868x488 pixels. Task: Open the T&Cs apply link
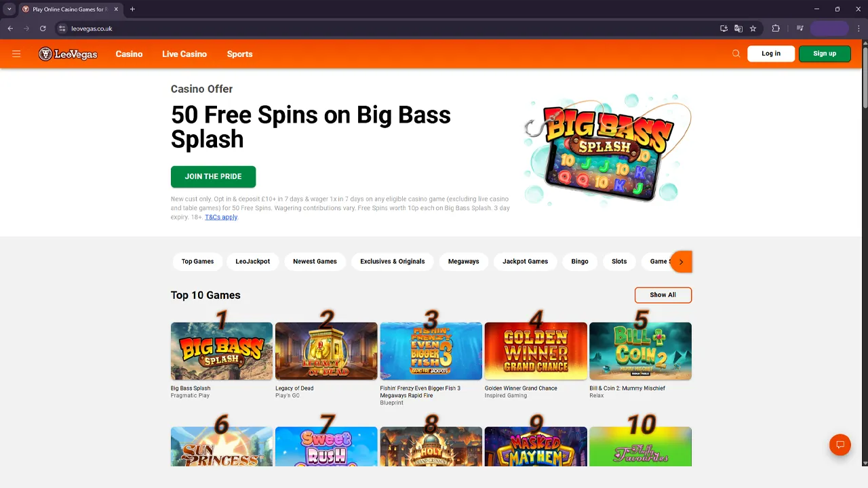221,217
